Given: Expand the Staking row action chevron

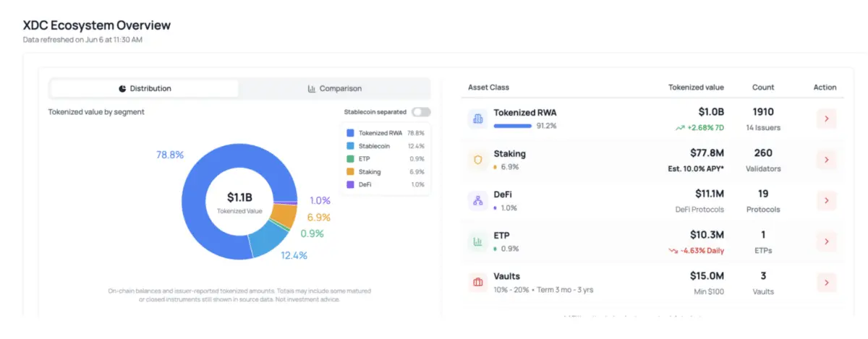Looking at the screenshot, I should pos(826,160).
